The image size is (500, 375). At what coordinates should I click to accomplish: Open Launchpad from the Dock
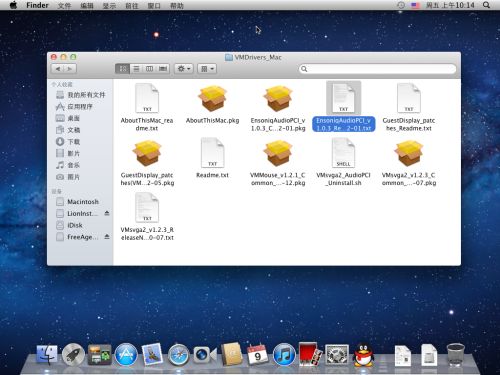(x=73, y=354)
